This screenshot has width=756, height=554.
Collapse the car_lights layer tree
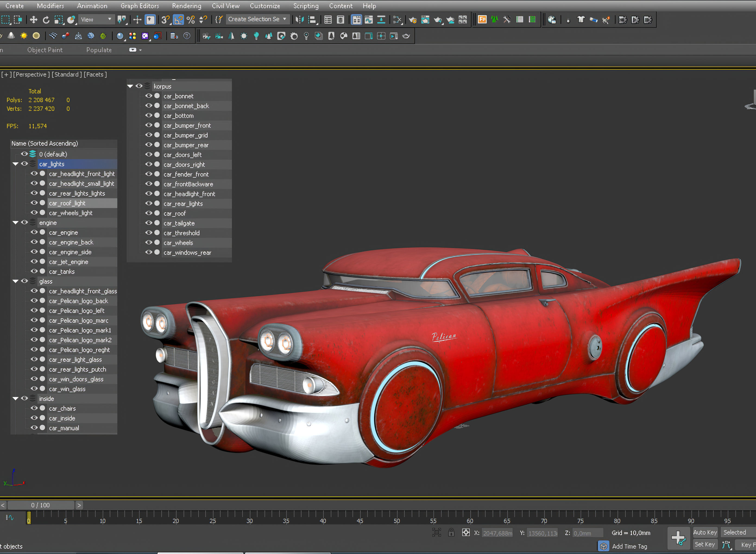tap(15, 164)
